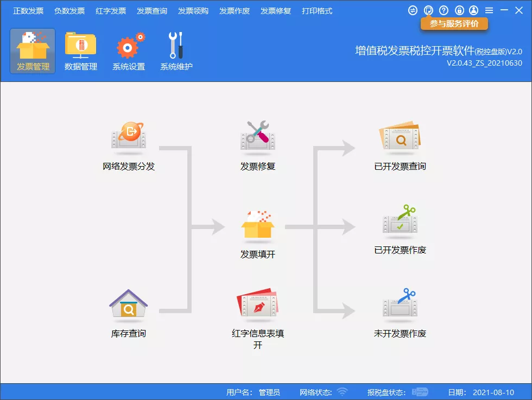Click the 参与服务评价 service evaluation button
532x400 pixels.
[x=455, y=24]
